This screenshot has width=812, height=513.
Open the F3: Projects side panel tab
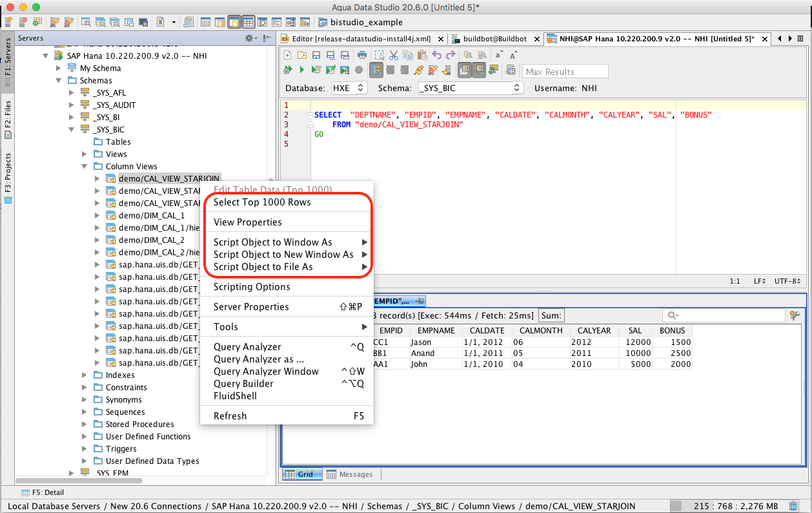click(8, 178)
